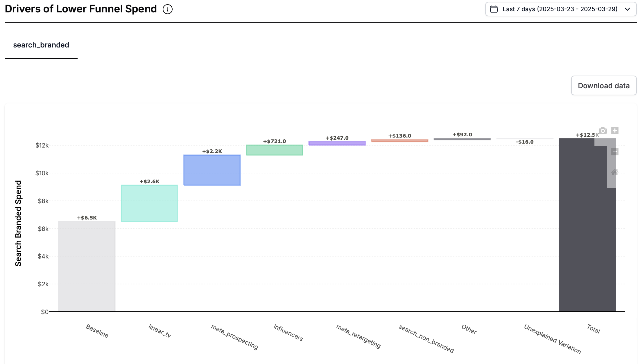Click the influencers bar labeled +$721.0
Image resolution: width=641 pixels, height=364 pixels.
(x=274, y=150)
